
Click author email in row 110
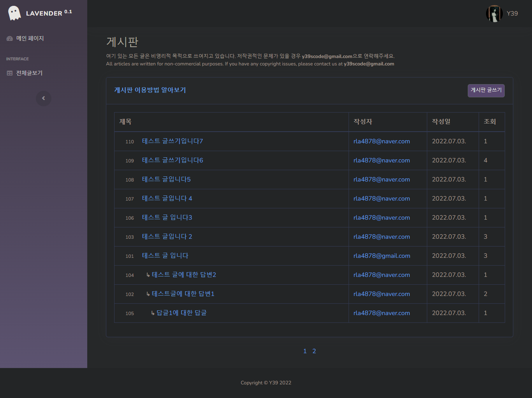tap(382, 141)
